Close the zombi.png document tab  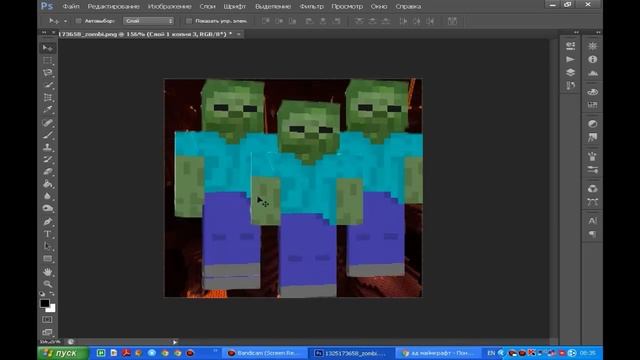[239, 34]
